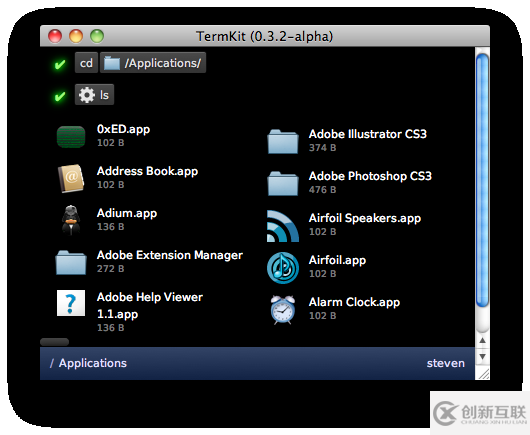Viewport: 530px width, 435px height.
Task: Click the blue vertical scrollbar thumb
Action: (482, 180)
